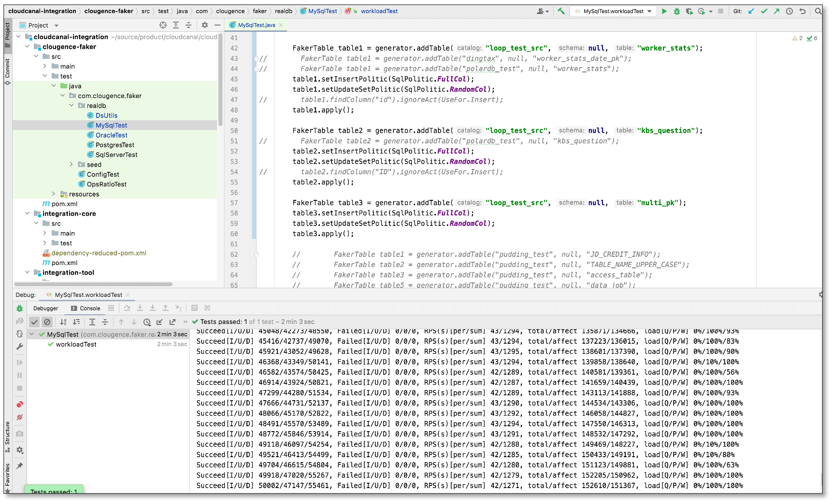Open the Structure tool window tab
Image resolution: width=832 pixels, height=504 pixels.
pos(7,437)
